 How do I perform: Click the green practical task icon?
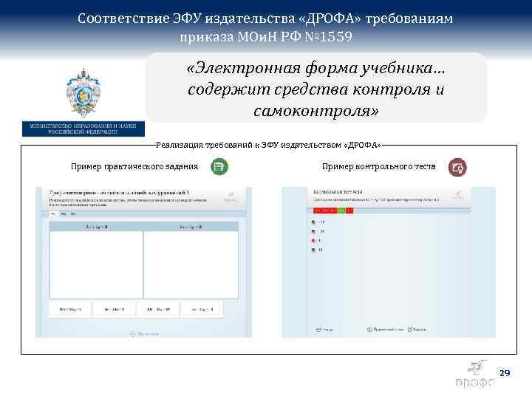tap(219, 166)
